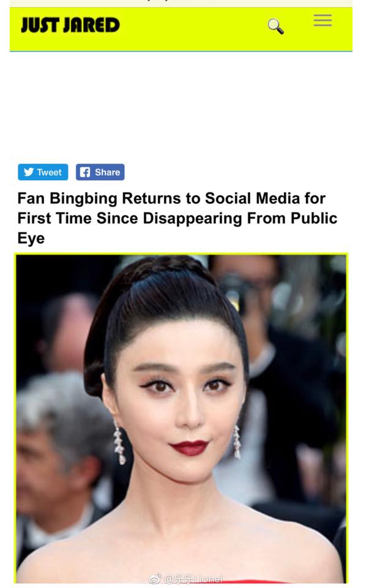Click the Twitter bird icon in the Tweet button

point(29,171)
